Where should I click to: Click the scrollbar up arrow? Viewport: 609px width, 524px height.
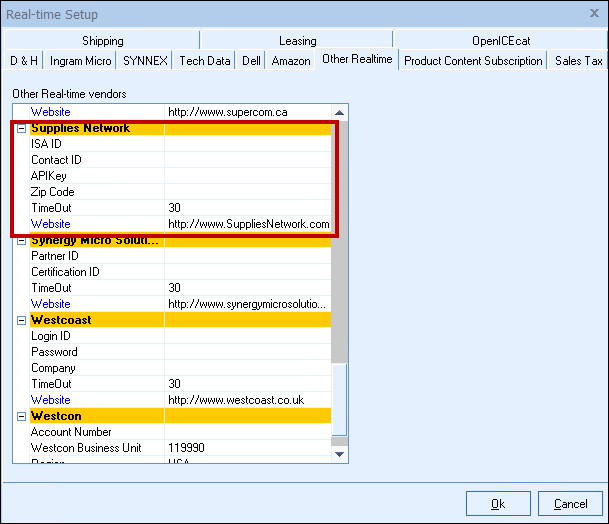pos(339,113)
